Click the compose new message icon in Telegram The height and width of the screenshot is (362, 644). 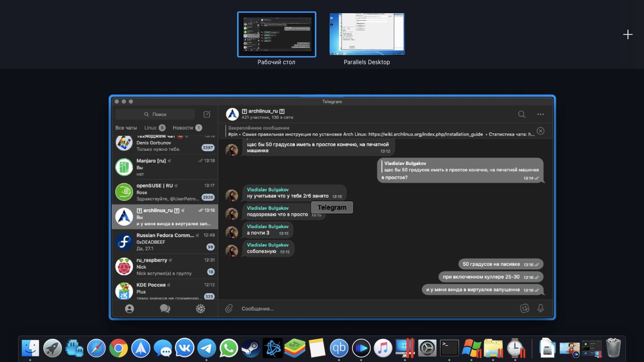[207, 114]
